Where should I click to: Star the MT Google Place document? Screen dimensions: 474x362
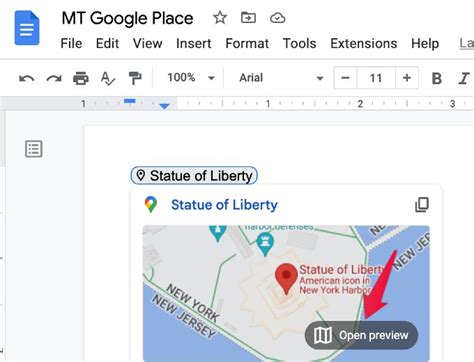(x=220, y=18)
